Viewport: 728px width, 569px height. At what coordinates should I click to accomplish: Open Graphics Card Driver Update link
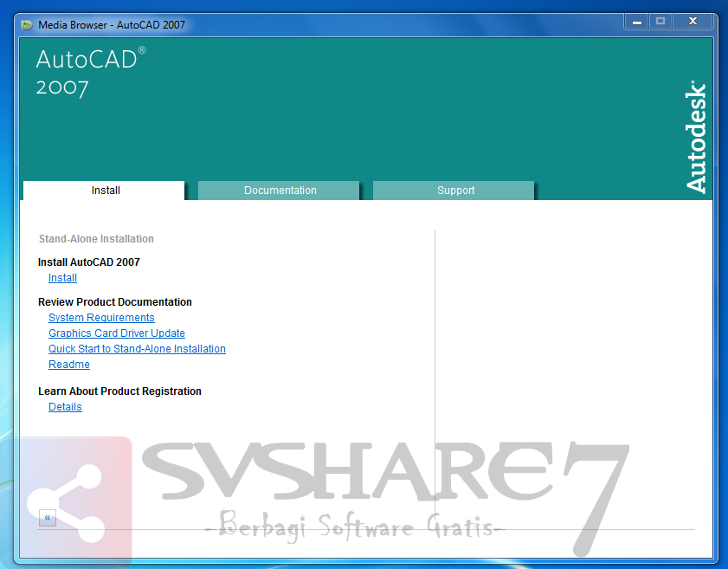click(117, 333)
